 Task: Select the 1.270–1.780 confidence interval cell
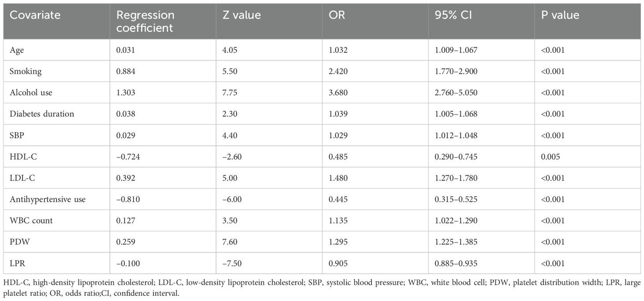coord(453,178)
